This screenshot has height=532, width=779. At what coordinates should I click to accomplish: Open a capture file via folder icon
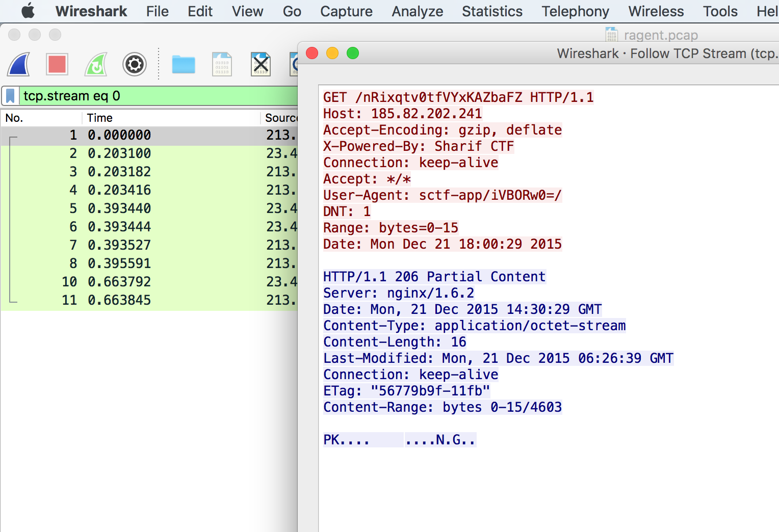[x=184, y=65]
